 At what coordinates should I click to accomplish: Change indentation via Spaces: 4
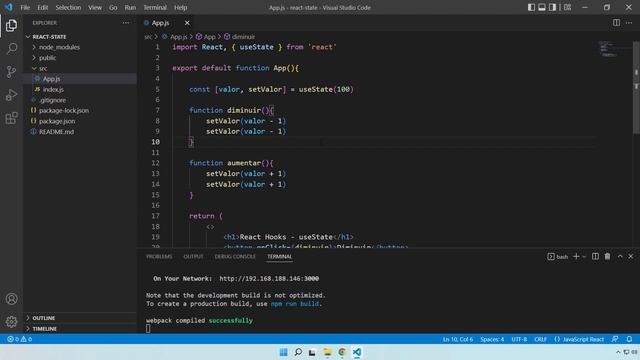492,339
